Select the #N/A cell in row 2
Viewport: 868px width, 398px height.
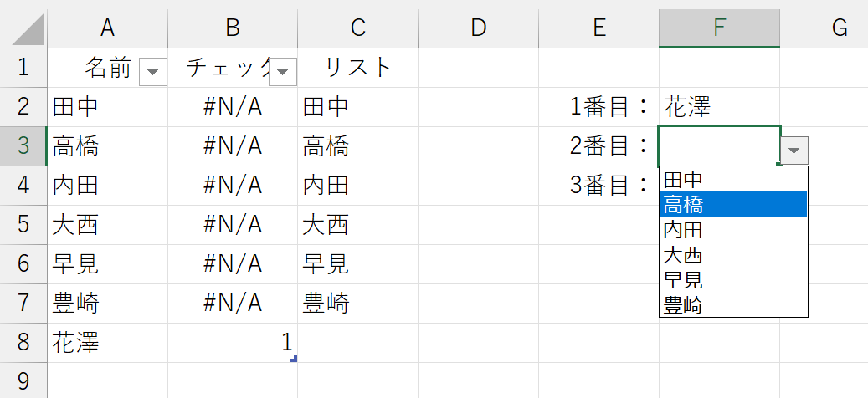[x=233, y=107]
